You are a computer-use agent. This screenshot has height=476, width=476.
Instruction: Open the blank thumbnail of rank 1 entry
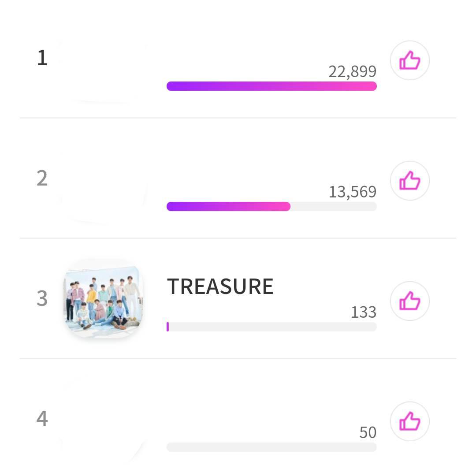tap(104, 71)
